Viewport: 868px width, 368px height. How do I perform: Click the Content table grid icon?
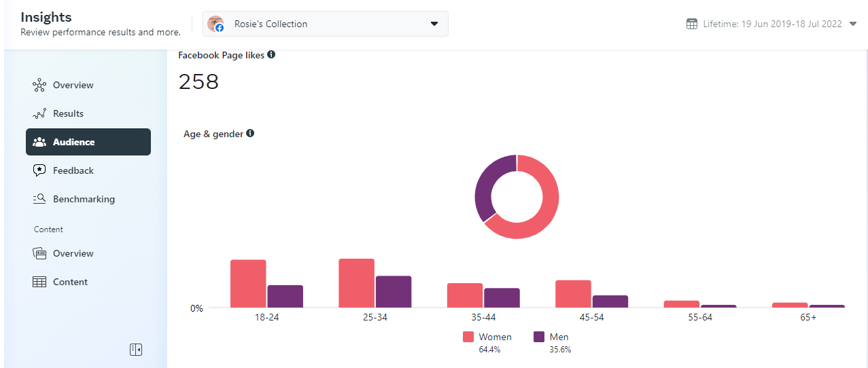(x=39, y=282)
